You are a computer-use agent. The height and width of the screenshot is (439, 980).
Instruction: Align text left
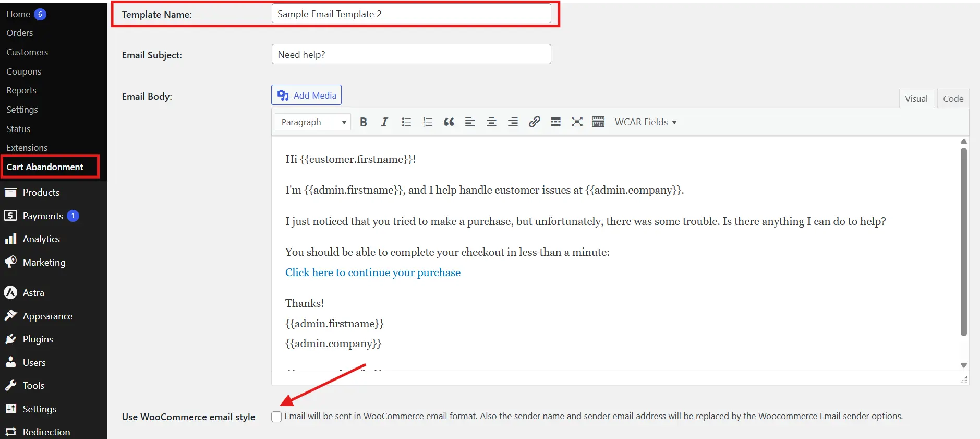pyautogui.click(x=470, y=122)
